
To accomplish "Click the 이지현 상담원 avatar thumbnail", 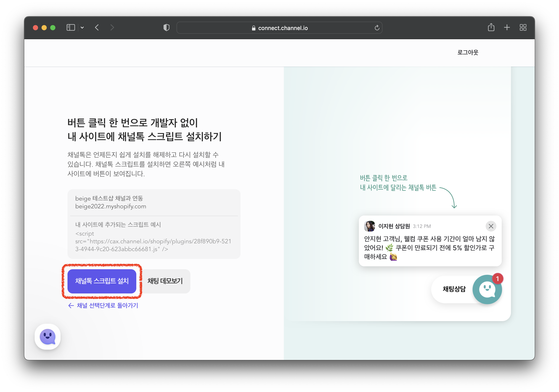I will (369, 226).
